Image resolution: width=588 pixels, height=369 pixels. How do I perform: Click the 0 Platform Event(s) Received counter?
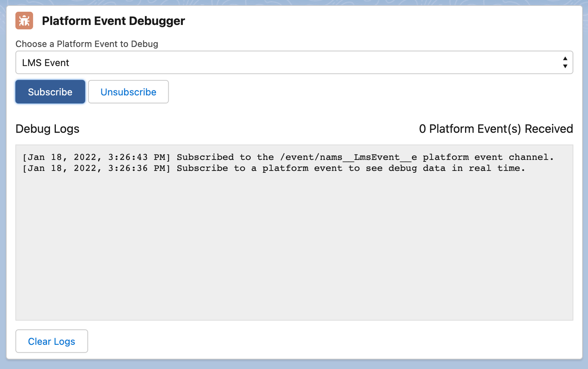tap(495, 129)
